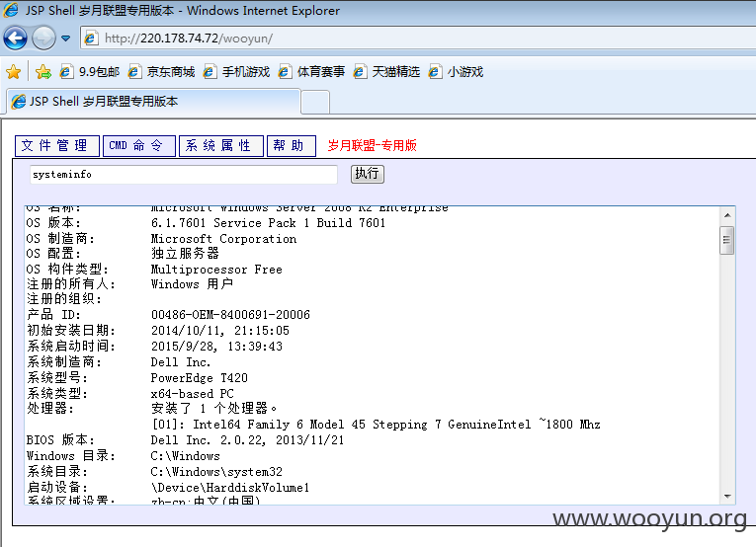Open the recent pages dropdown arrow

[x=66, y=39]
